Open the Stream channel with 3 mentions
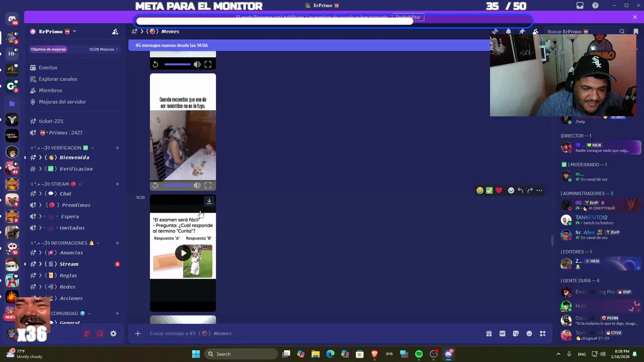 (74, 264)
